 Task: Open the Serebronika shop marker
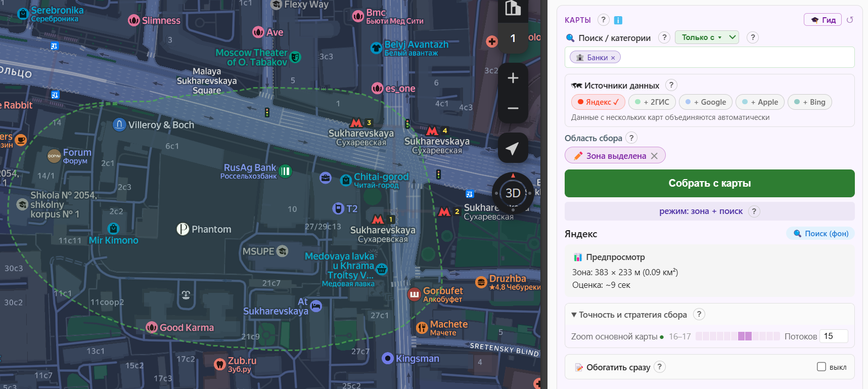pyautogui.click(x=23, y=14)
